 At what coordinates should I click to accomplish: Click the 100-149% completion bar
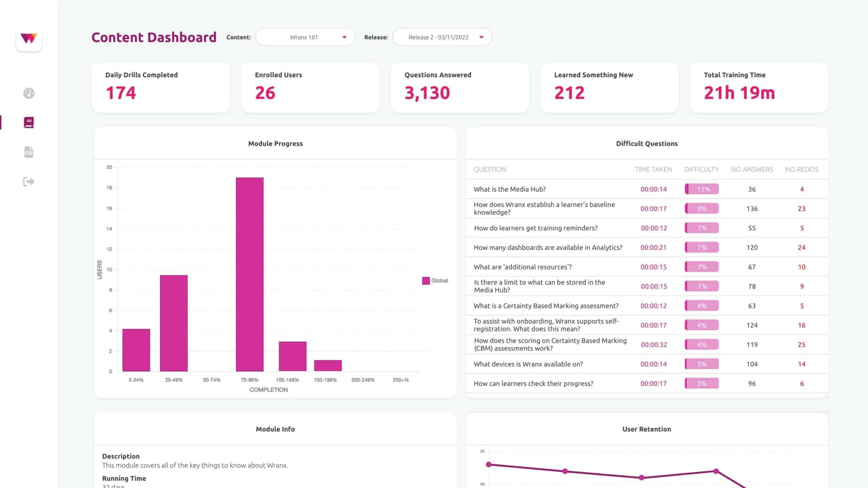point(293,357)
